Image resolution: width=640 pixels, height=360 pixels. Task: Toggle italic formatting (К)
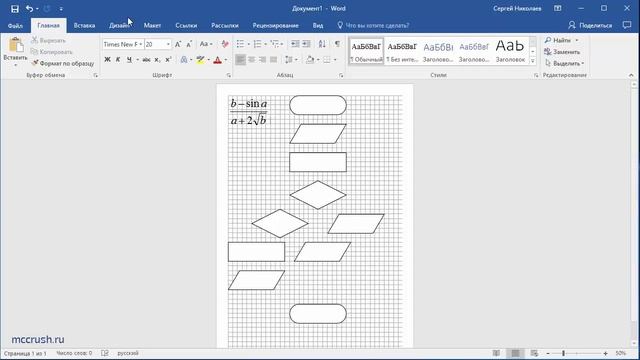point(118,60)
